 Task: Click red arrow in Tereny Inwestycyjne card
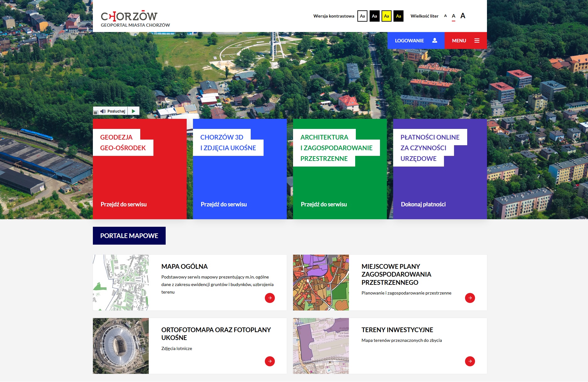470,361
